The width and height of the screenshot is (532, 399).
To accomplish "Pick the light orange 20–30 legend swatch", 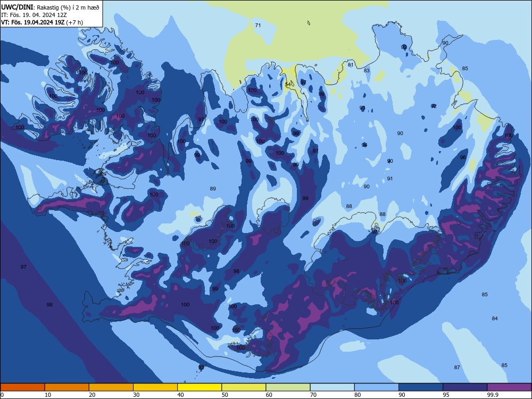I will (x=111, y=387).
